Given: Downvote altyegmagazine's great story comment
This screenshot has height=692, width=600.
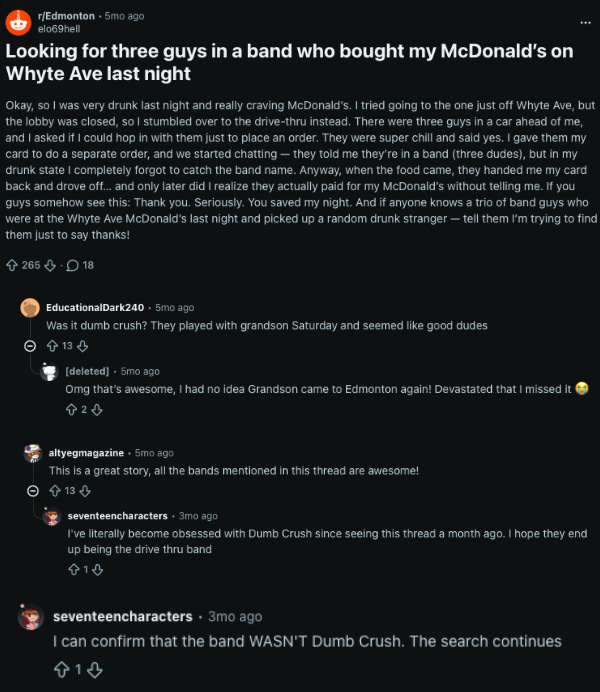Looking at the screenshot, I should (85, 491).
